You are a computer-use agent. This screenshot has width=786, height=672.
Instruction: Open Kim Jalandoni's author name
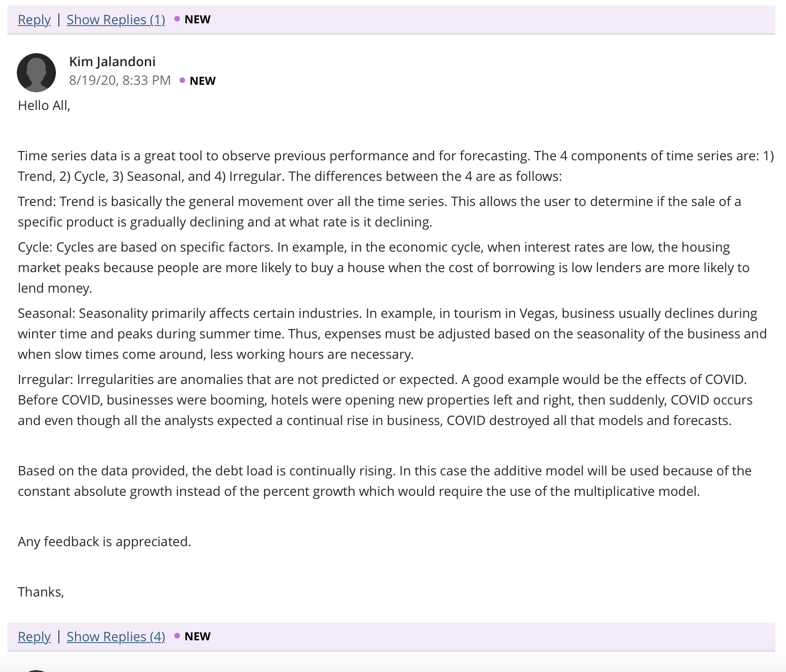pyautogui.click(x=112, y=62)
